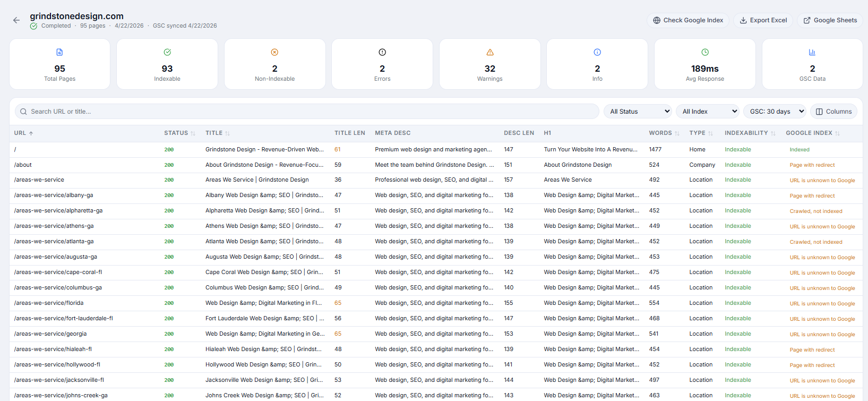Select the 32 Warnings card
The width and height of the screenshot is (868, 401).
490,64
